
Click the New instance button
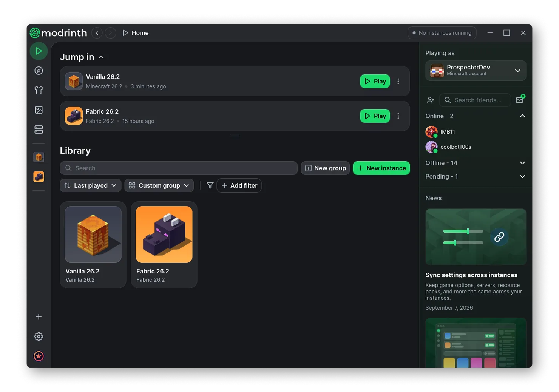(x=381, y=168)
